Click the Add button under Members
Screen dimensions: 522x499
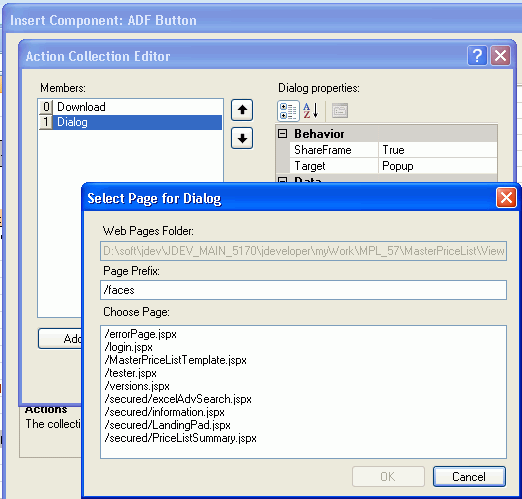(60, 339)
